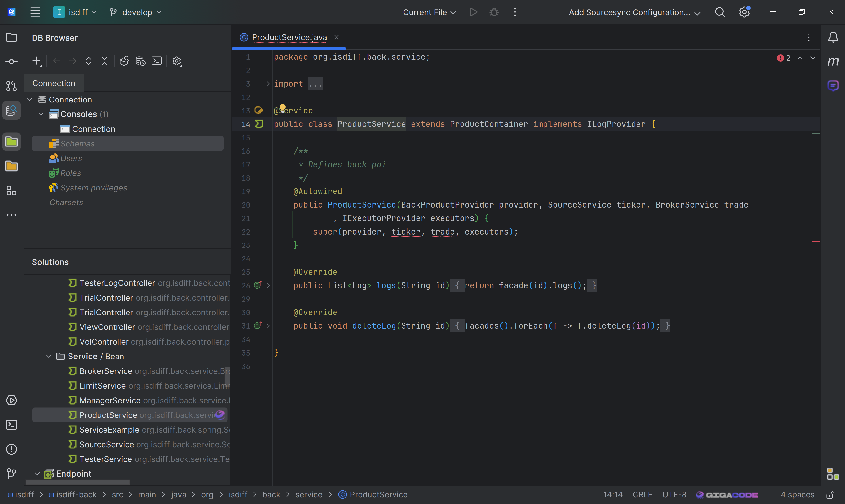Click the override gutter icon on line 26
The height and width of the screenshot is (504, 845).
(258, 285)
